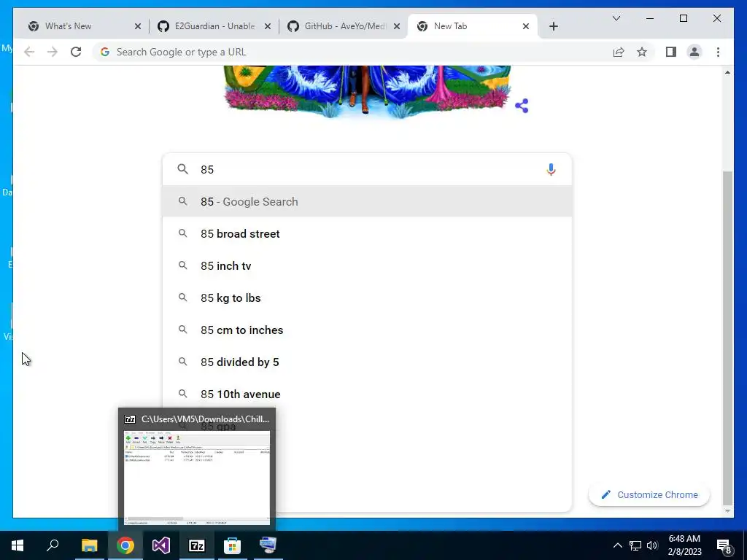Open Microsoft Store from taskbar
The width and height of the screenshot is (747, 560).
(x=233, y=545)
